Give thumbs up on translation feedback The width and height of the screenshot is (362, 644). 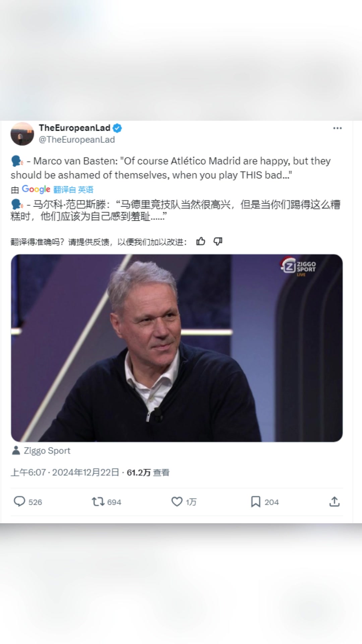point(201,241)
